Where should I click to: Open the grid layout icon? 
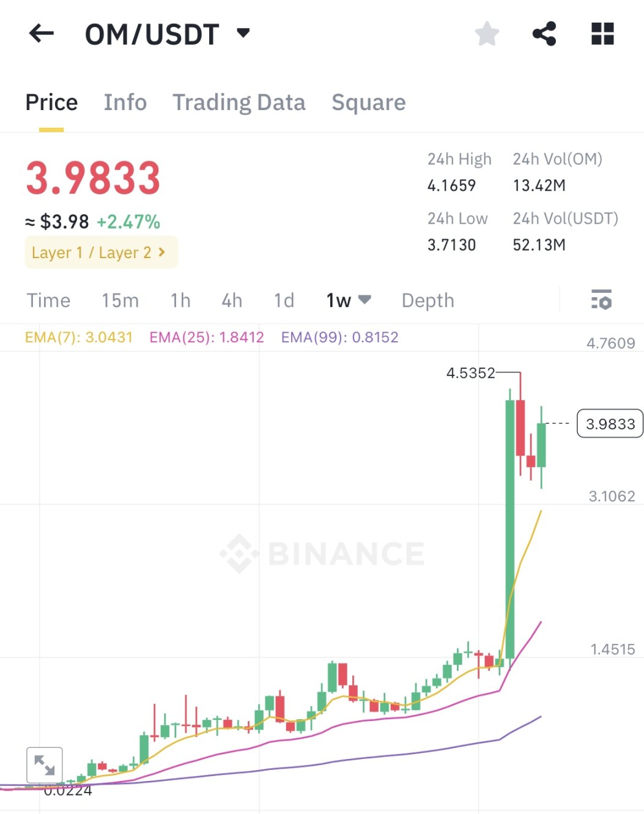(x=602, y=34)
